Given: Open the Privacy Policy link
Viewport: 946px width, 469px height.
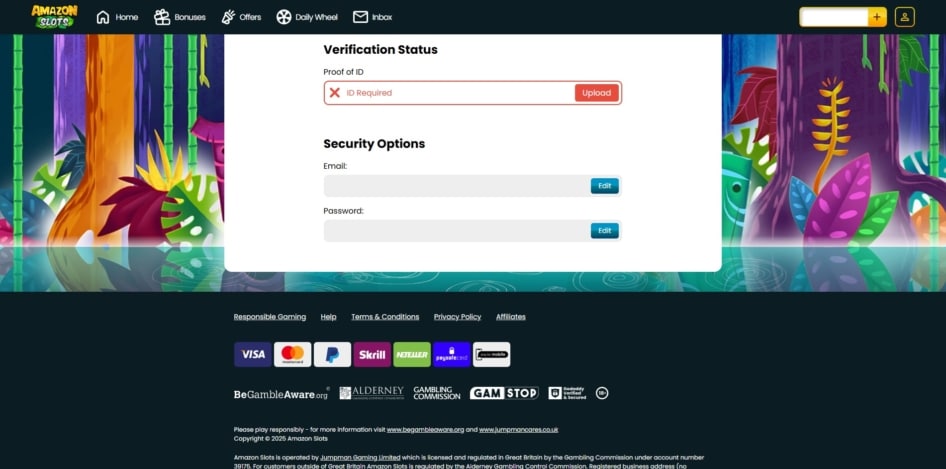Looking at the screenshot, I should pyautogui.click(x=457, y=317).
